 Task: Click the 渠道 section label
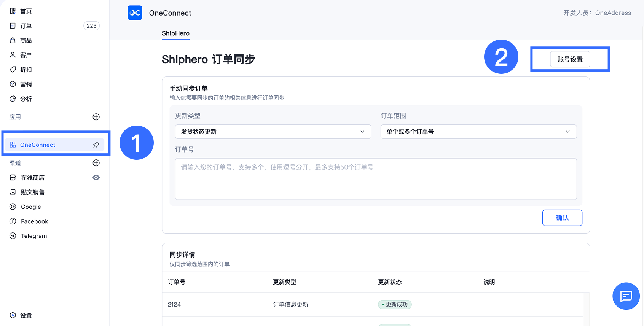tap(15, 163)
